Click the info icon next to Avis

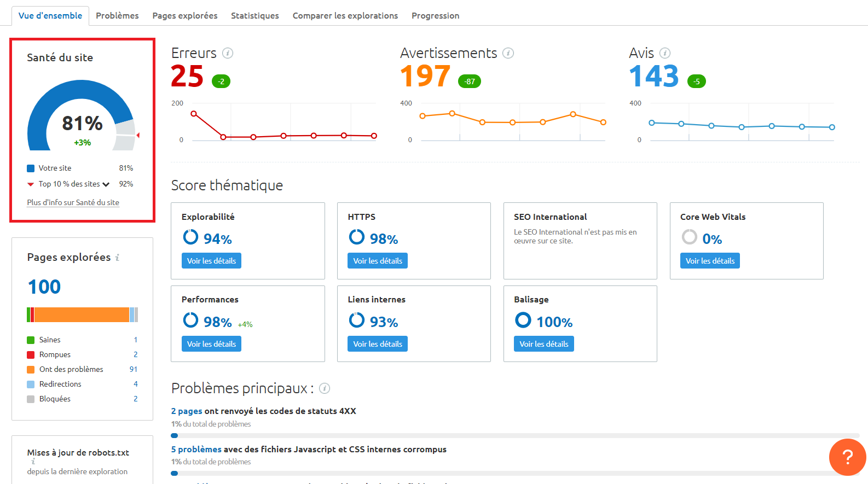[665, 53]
